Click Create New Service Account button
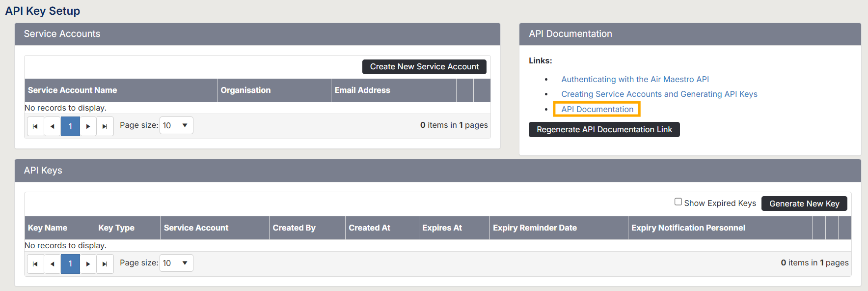This screenshot has height=291, width=868. pyautogui.click(x=424, y=67)
